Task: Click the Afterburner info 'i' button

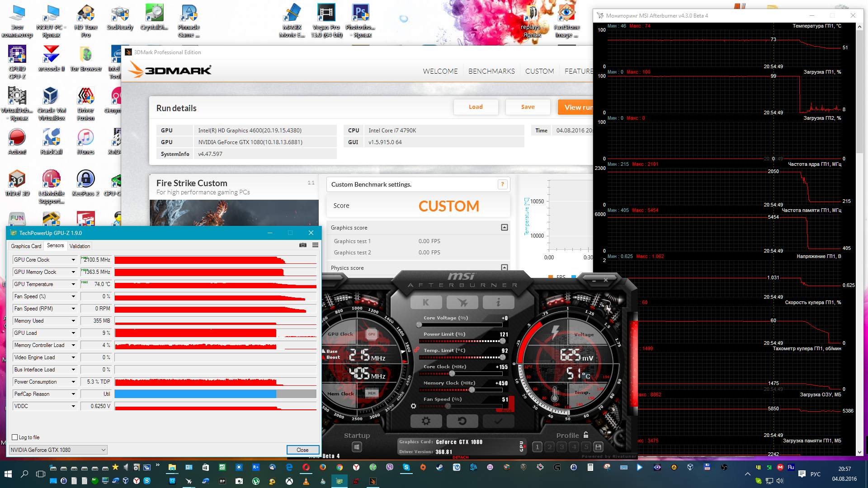Action: [x=498, y=302]
